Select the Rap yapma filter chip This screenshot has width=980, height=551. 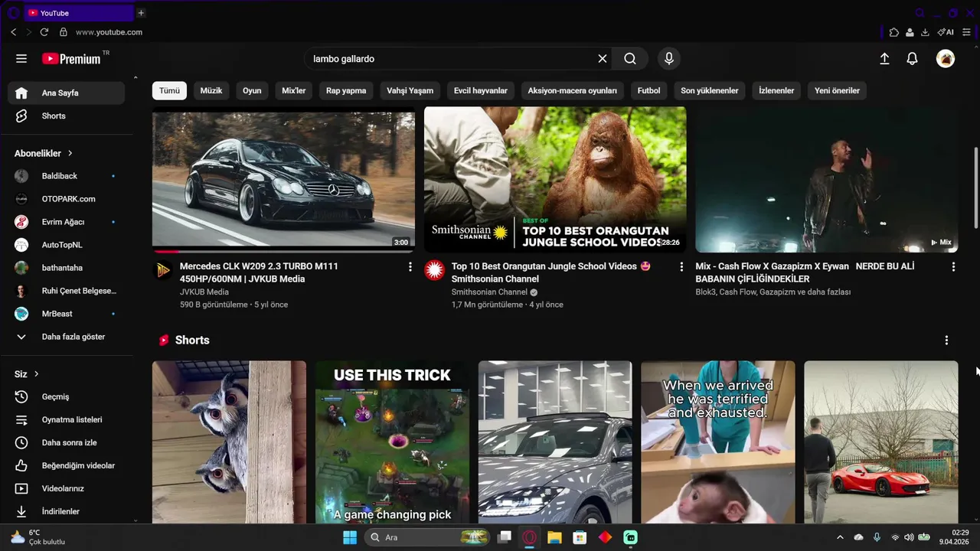(x=346, y=90)
